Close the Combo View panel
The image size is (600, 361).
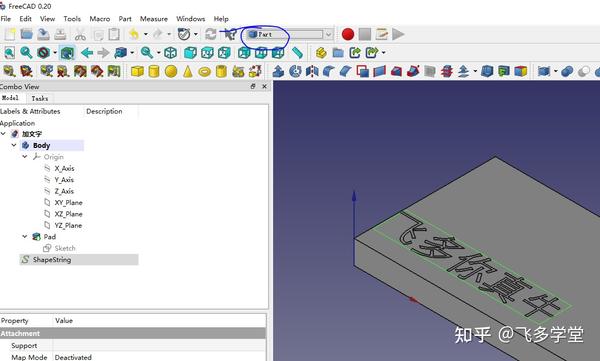264,87
